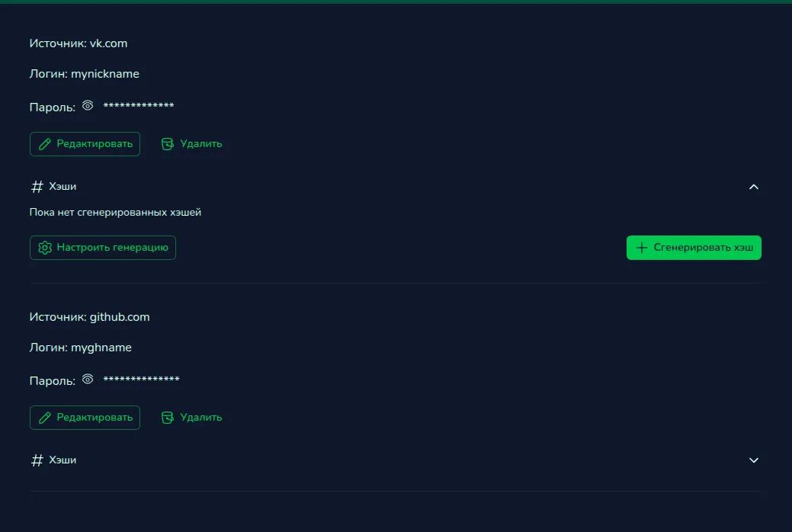Select the text 'Логин: myghname'
The height and width of the screenshot is (532, 792).
(x=80, y=348)
